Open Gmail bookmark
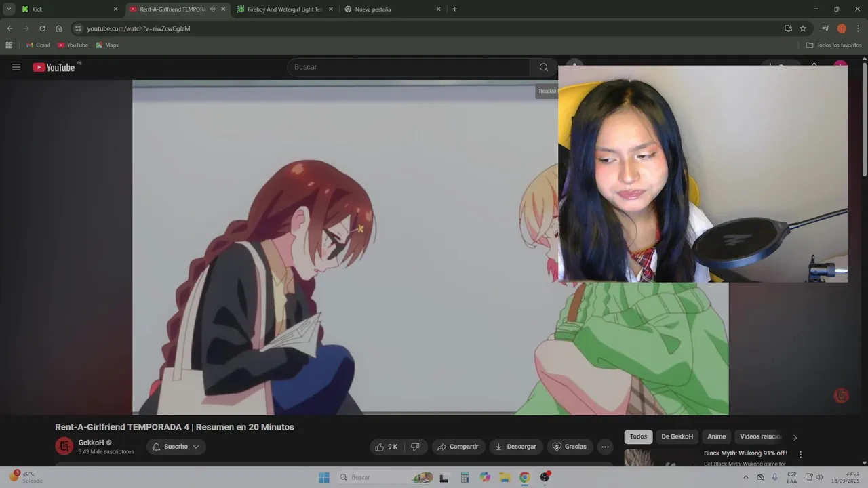 38,45
